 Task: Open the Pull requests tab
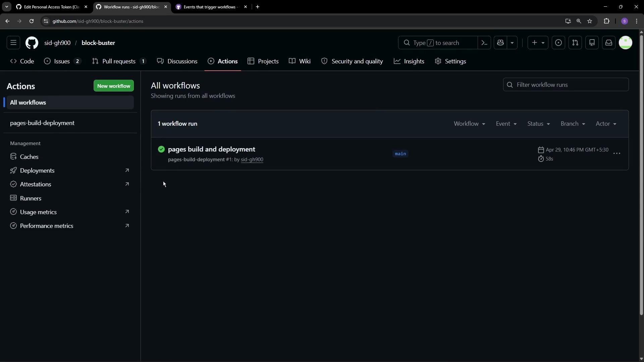119,61
